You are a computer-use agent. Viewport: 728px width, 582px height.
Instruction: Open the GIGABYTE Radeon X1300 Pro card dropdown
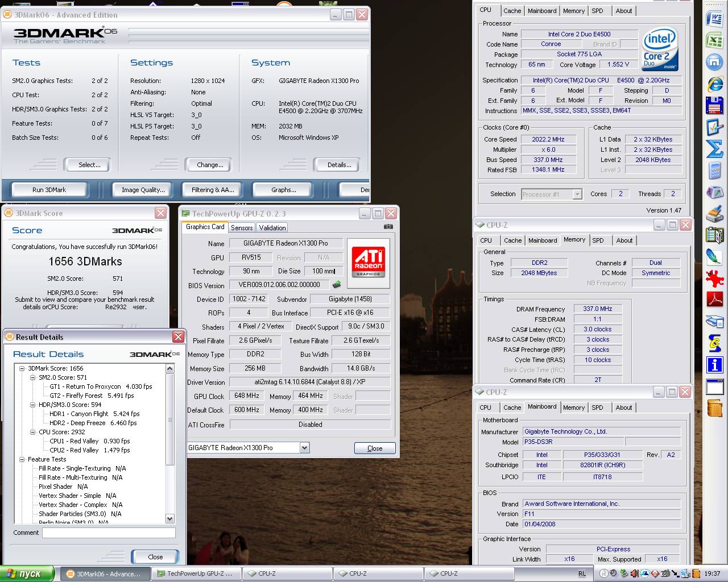(x=304, y=448)
